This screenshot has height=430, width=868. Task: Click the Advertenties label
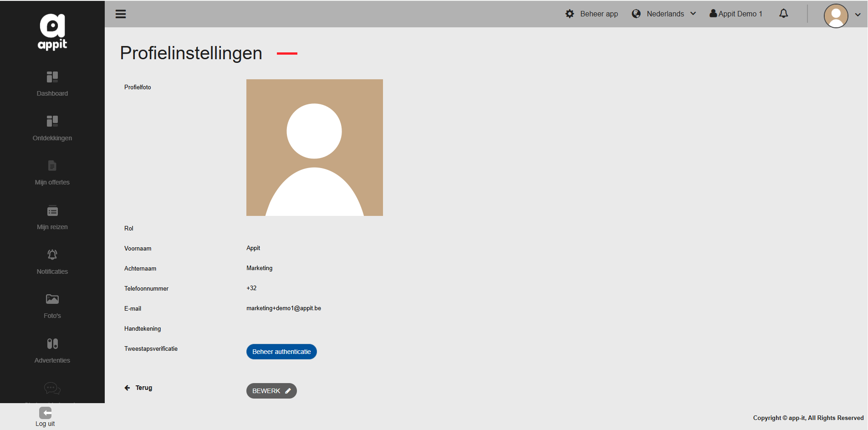[52, 360]
